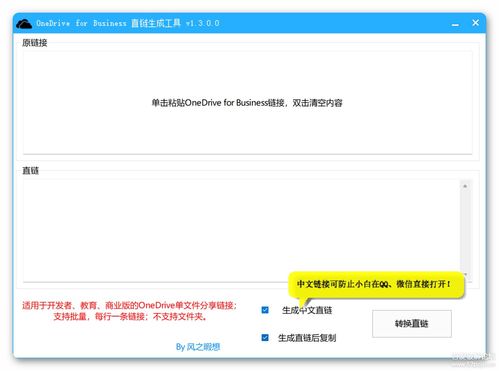
Task: Click the OneDrive cloud icon in title bar
Action: [x=24, y=24]
